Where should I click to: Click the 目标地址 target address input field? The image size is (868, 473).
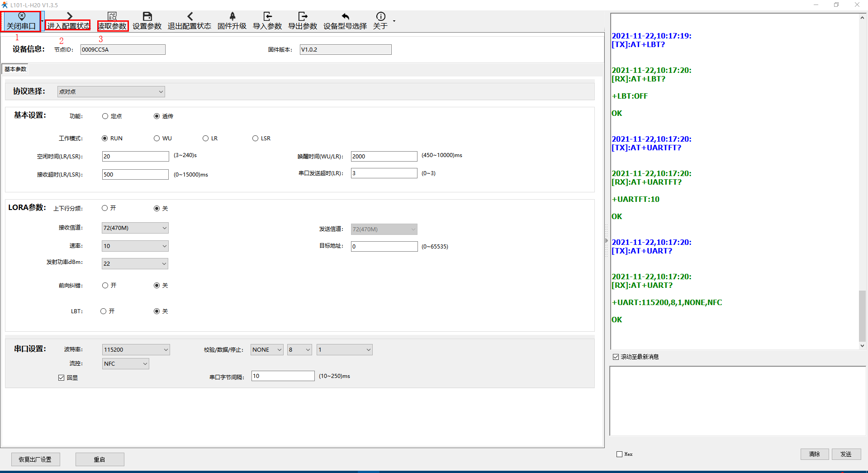coord(384,247)
